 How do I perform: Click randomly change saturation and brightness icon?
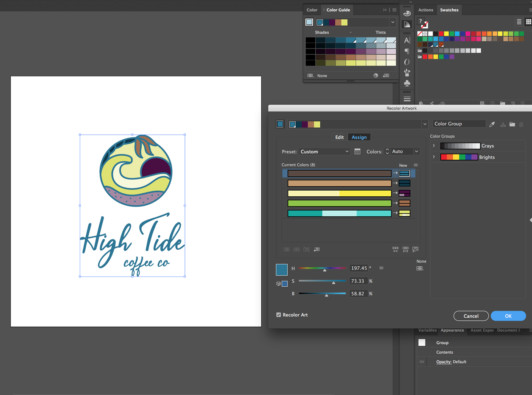click(406, 250)
